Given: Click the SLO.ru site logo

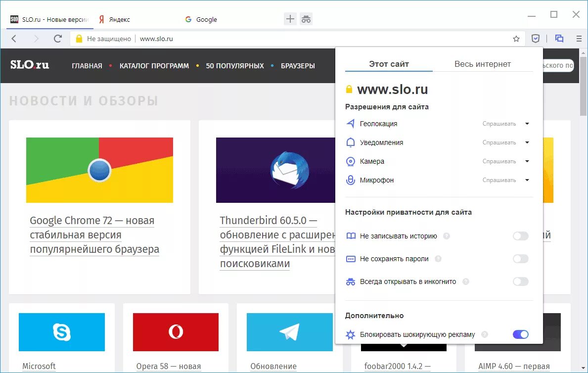Looking at the screenshot, I should coord(30,65).
